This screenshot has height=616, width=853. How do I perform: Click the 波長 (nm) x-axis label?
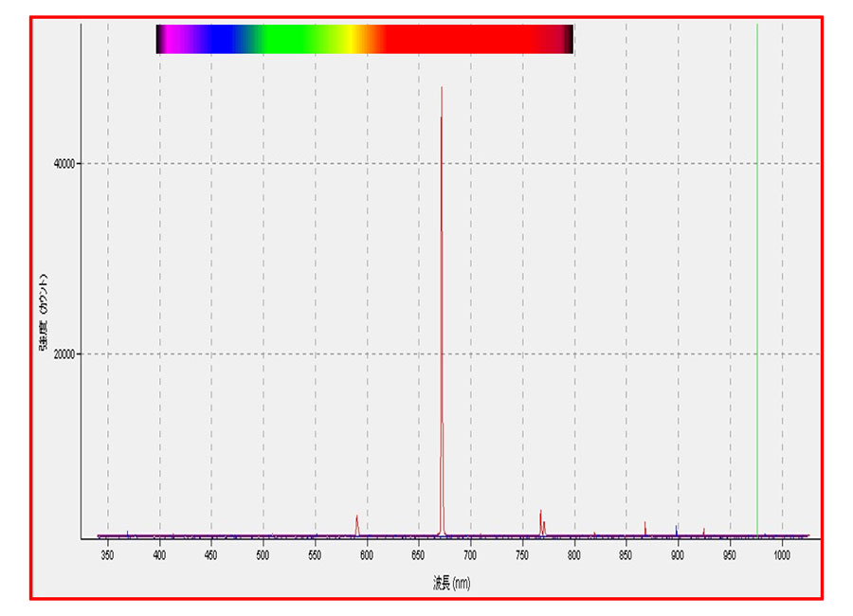coord(451,583)
